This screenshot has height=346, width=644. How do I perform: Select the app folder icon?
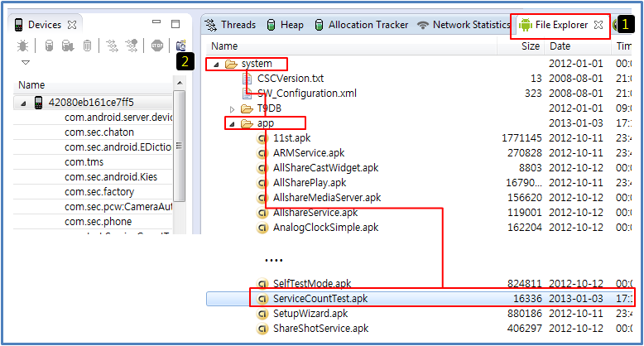(247, 123)
